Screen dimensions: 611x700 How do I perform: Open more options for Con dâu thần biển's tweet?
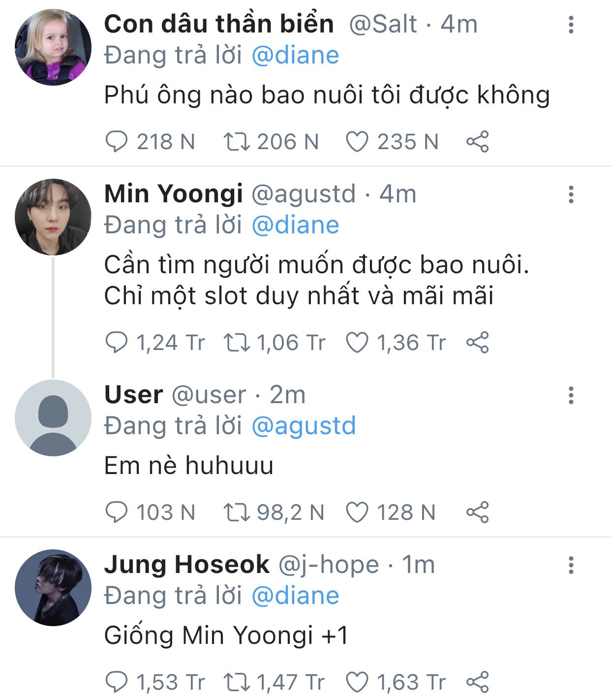[x=571, y=25]
